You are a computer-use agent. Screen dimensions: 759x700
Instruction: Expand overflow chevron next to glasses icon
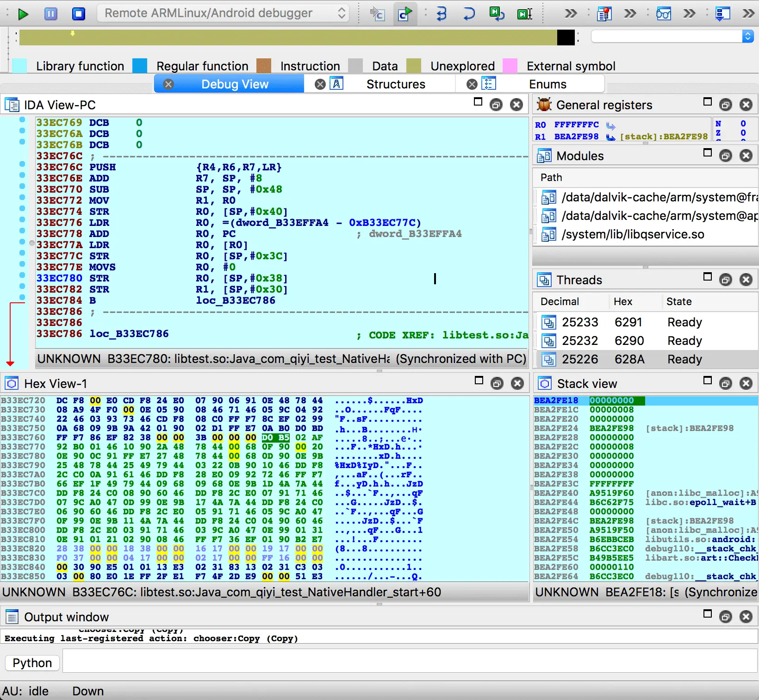pyautogui.click(x=689, y=14)
